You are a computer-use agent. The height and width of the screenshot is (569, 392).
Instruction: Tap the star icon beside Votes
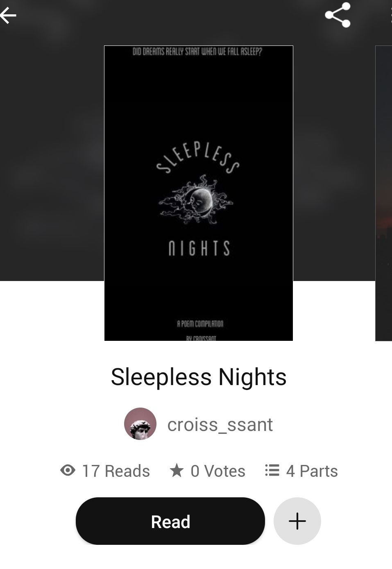pos(177,470)
